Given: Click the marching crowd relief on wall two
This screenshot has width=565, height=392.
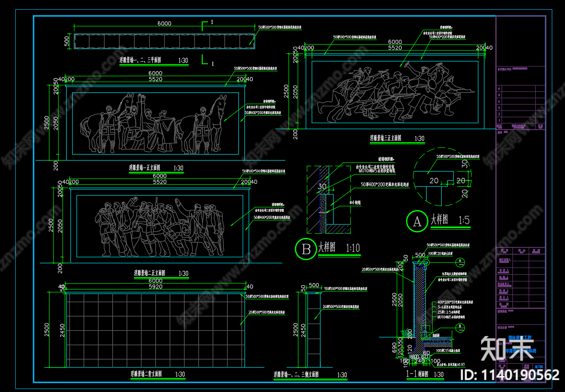Looking at the screenshot, I should pos(159,226).
